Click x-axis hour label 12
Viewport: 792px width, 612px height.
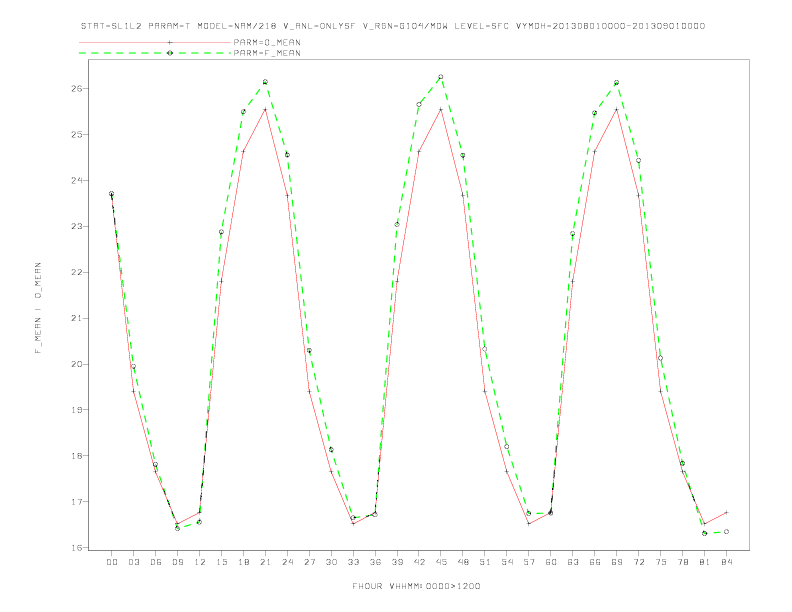200,562
